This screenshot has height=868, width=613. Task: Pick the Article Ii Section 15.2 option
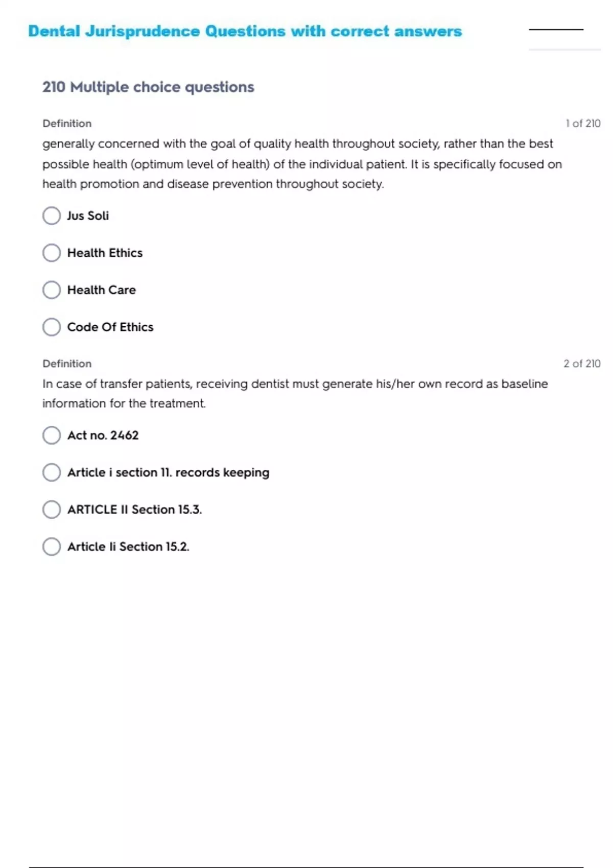52,546
